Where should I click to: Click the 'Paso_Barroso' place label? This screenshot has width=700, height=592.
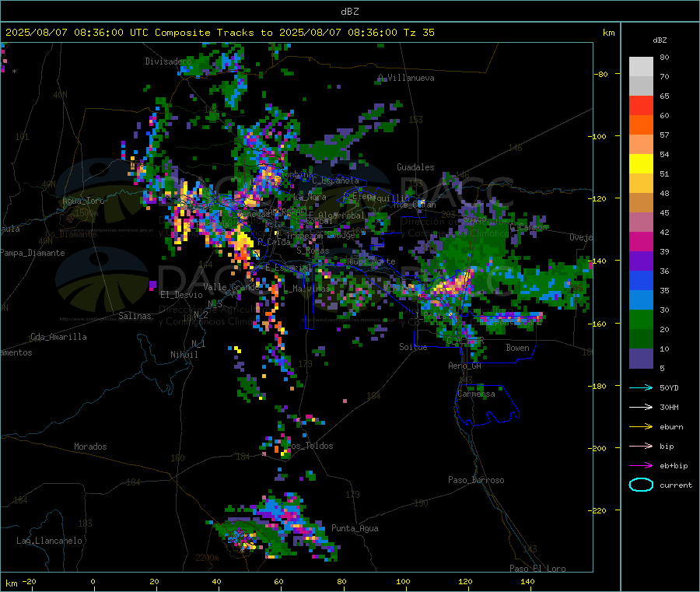point(476,480)
